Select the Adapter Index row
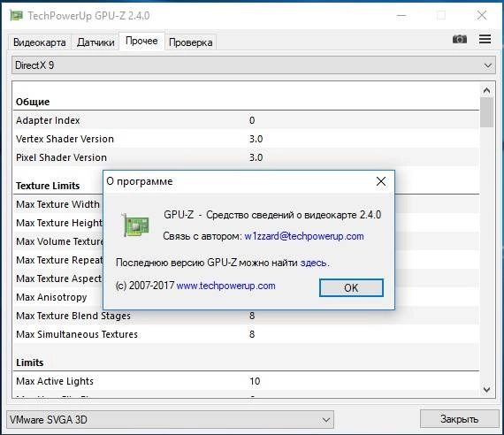This screenshot has height=435, width=504. click(x=246, y=120)
